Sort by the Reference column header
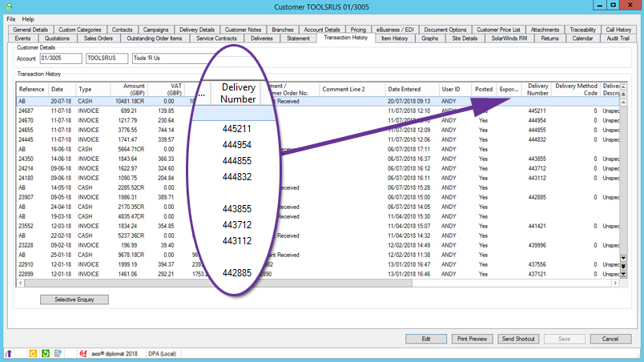The width and height of the screenshot is (644, 362). pyautogui.click(x=31, y=89)
